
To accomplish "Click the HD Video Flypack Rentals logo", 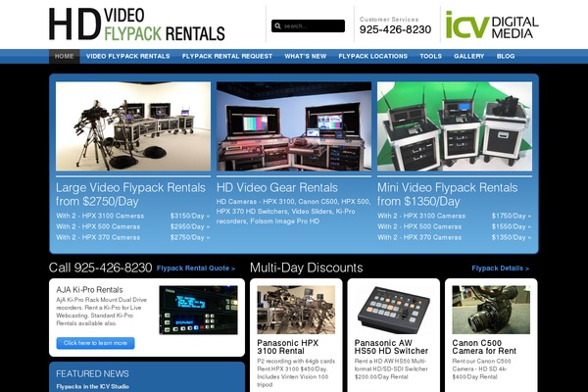I will coord(137,24).
